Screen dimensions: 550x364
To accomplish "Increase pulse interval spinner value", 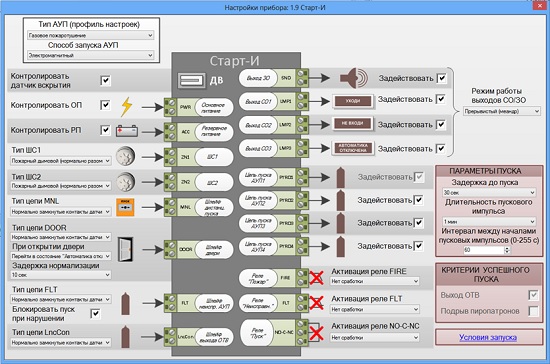I will click(507, 248).
